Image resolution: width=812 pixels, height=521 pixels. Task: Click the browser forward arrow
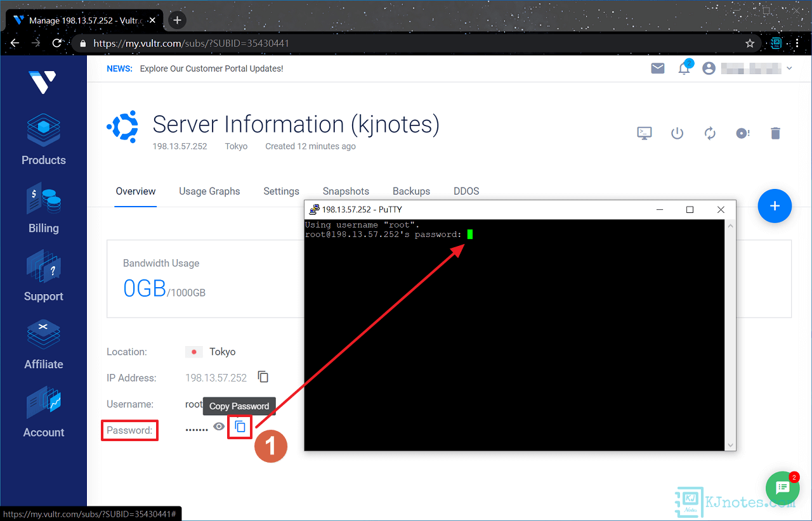[x=36, y=43]
